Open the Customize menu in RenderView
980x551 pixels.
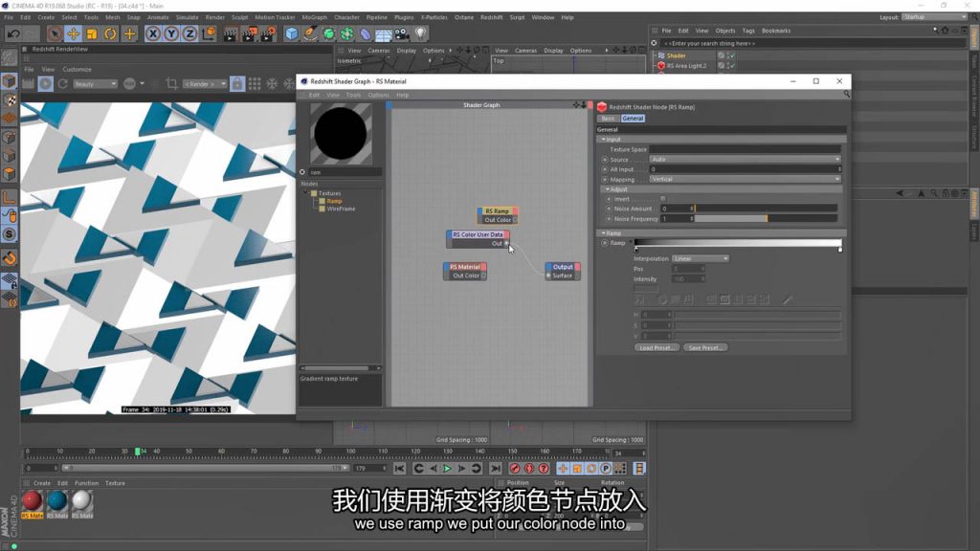[x=77, y=69]
